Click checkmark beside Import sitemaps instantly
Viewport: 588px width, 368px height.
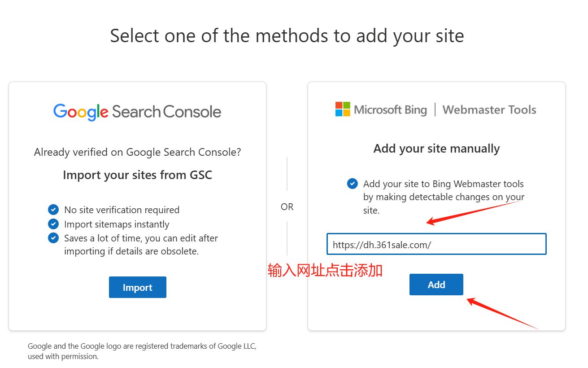(53, 224)
